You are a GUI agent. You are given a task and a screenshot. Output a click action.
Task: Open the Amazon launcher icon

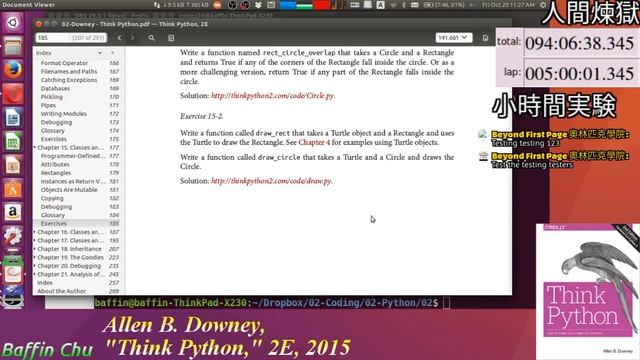tap(13, 213)
